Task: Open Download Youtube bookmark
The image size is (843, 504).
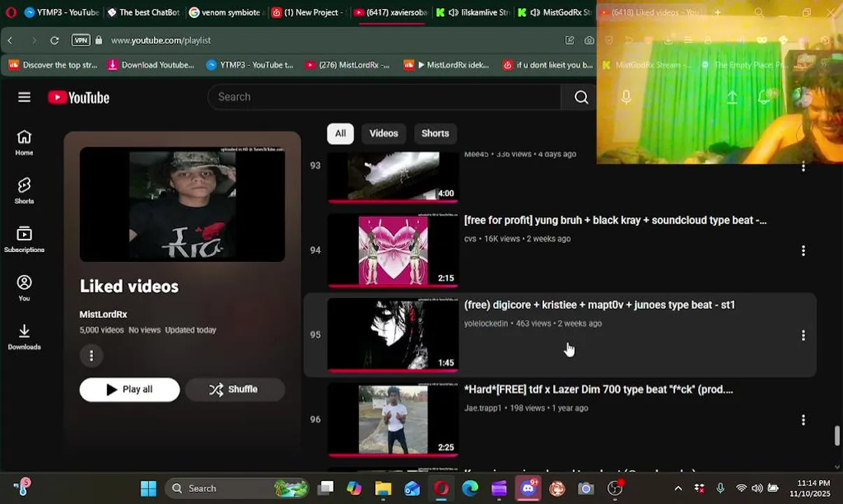Action: (x=151, y=65)
